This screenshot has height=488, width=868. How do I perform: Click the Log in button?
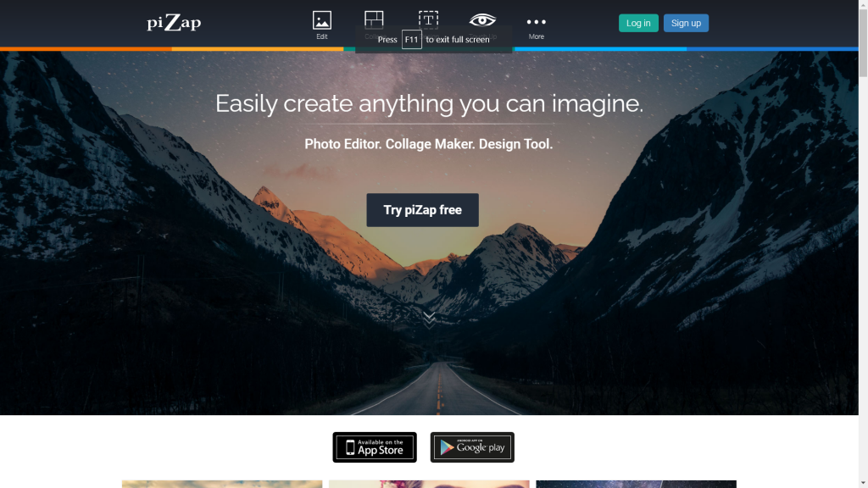(x=638, y=23)
